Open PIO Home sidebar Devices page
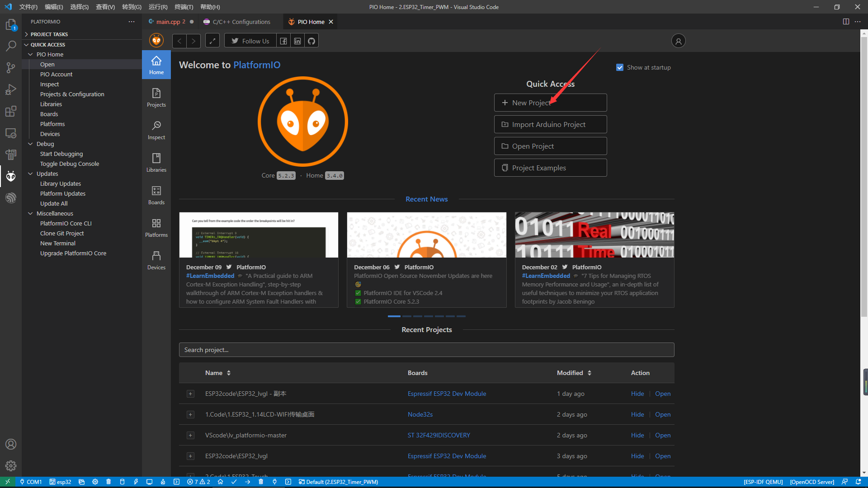 tap(156, 260)
